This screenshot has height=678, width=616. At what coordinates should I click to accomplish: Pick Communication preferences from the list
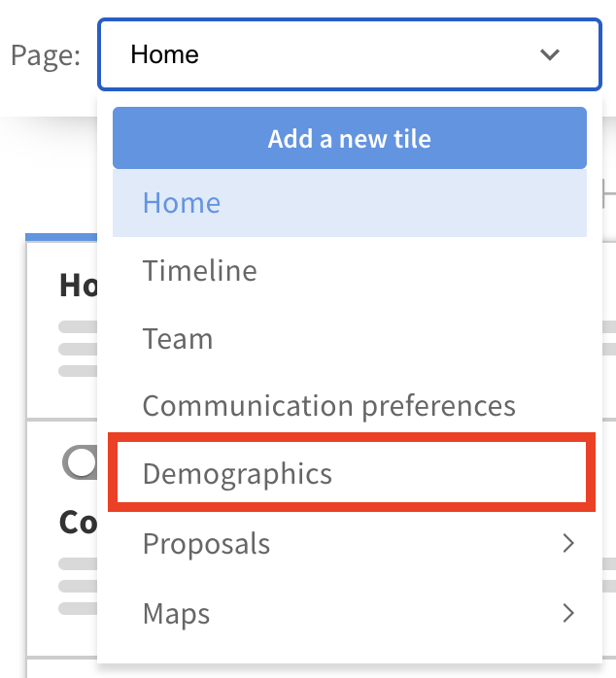coord(329,405)
